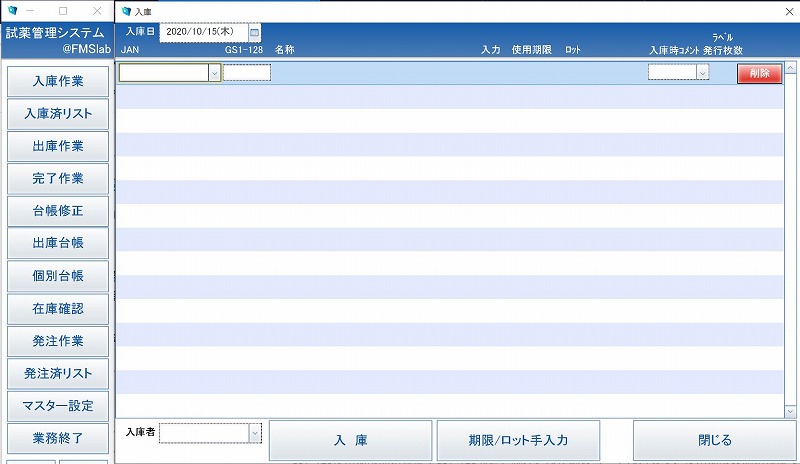
Task: Expand the 入庫者 dropdown arrow
Action: 255,433
